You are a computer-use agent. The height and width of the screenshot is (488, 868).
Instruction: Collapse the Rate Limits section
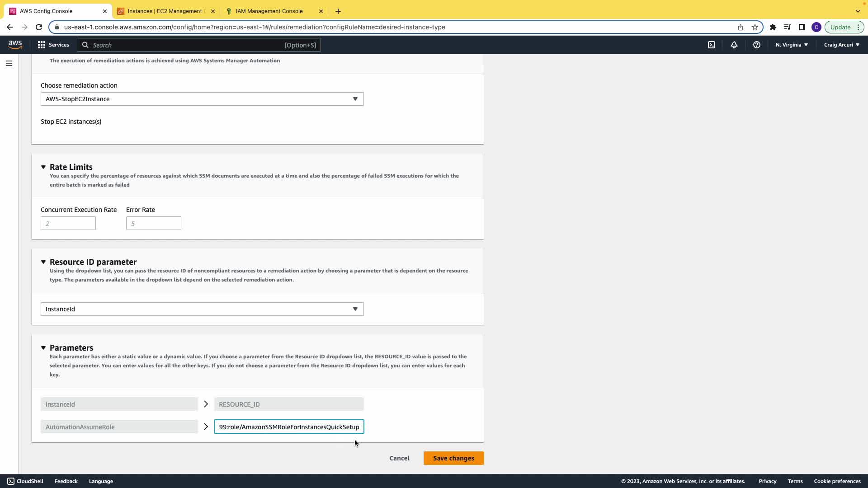(x=43, y=167)
